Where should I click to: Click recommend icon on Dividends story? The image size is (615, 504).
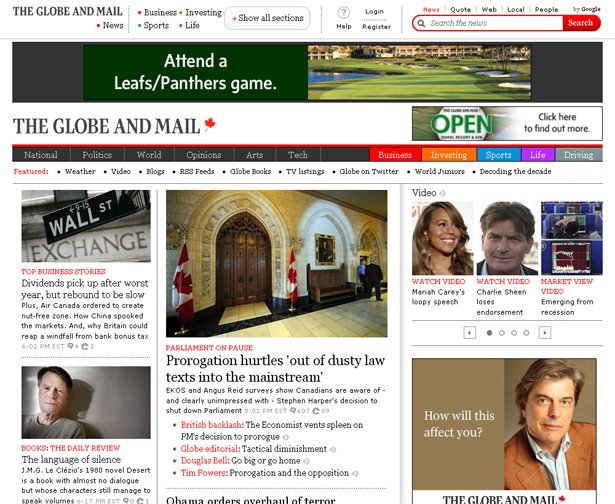point(85,346)
